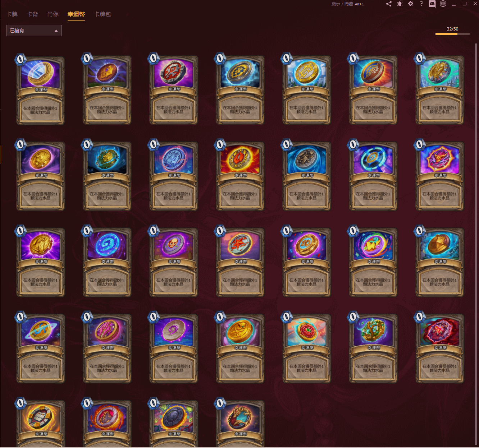This screenshot has height=448, width=479.
Task: Switch to the 卡背 tab
Action: coord(32,14)
